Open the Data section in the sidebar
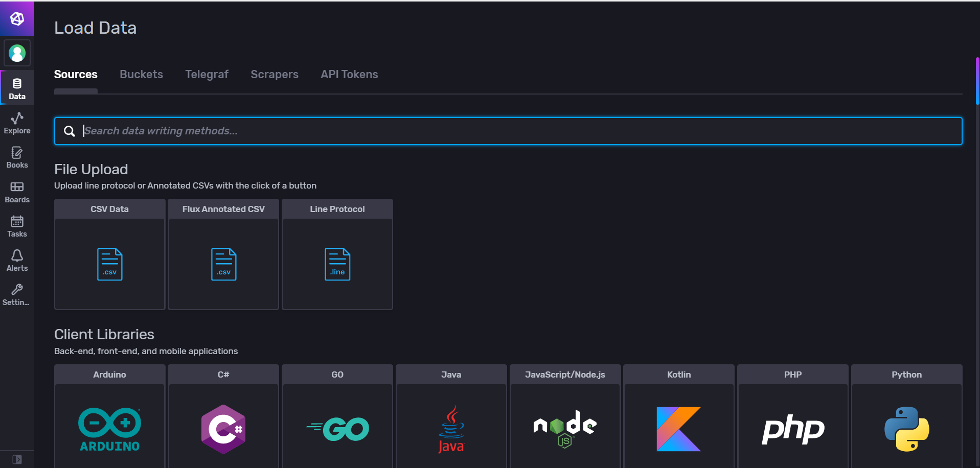The image size is (980, 468). pyautogui.click(x=17, y=88)
